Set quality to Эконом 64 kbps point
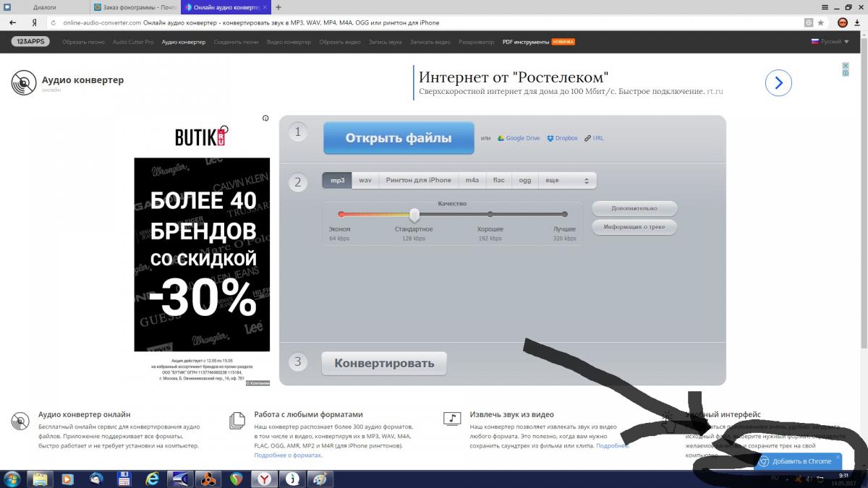The height and width of the screenshot is (488, 868). [341, 215]
